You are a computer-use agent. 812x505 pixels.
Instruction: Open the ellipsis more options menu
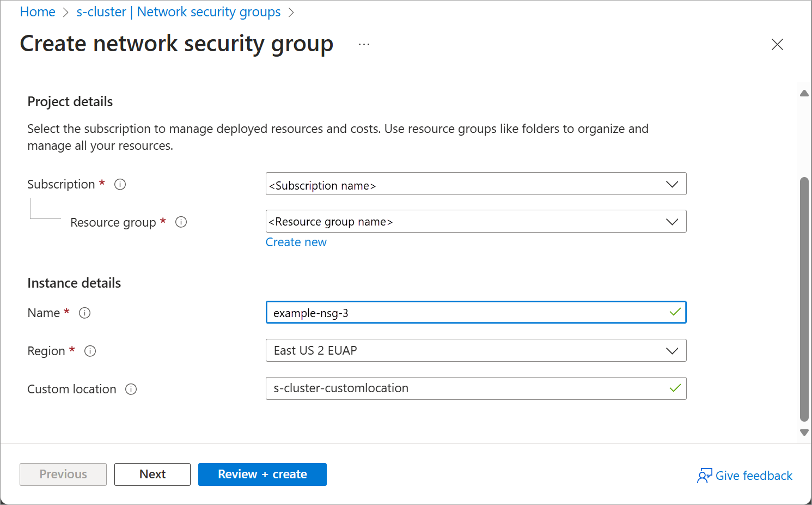point(364,45)
